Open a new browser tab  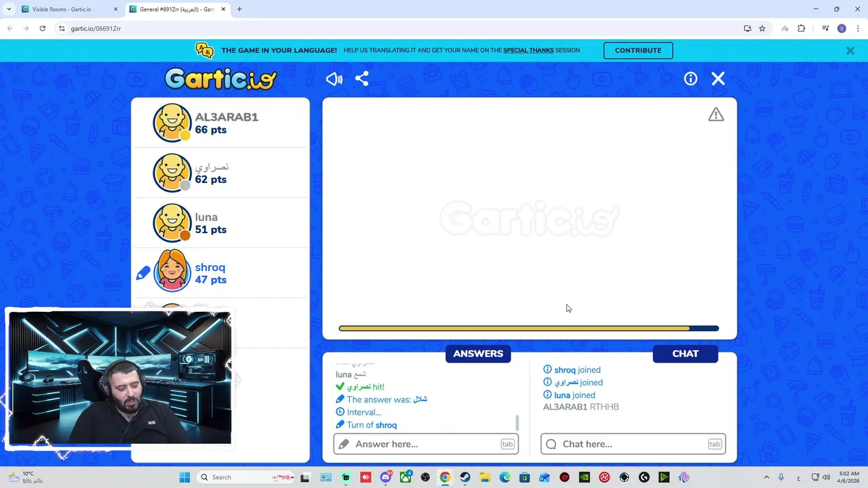(x=239, y=9)
